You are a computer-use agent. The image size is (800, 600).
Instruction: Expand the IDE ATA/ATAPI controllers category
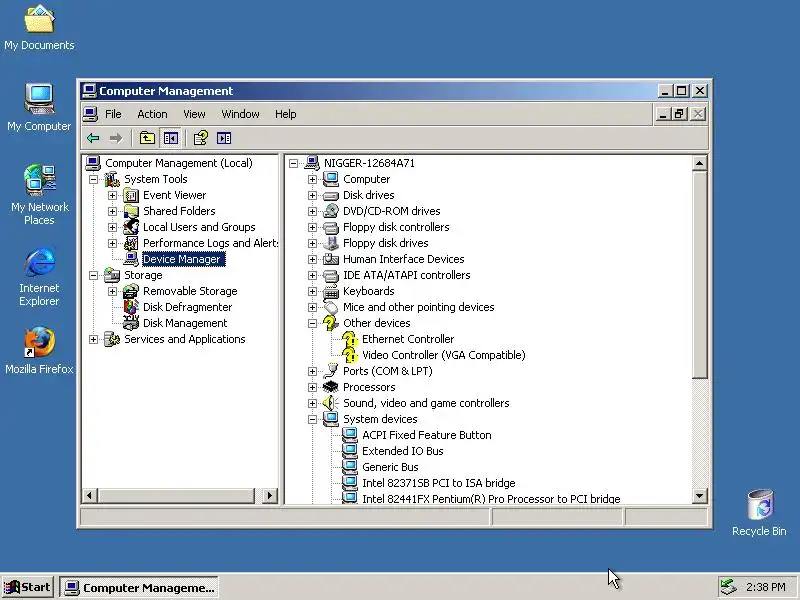tap(312, 276)
